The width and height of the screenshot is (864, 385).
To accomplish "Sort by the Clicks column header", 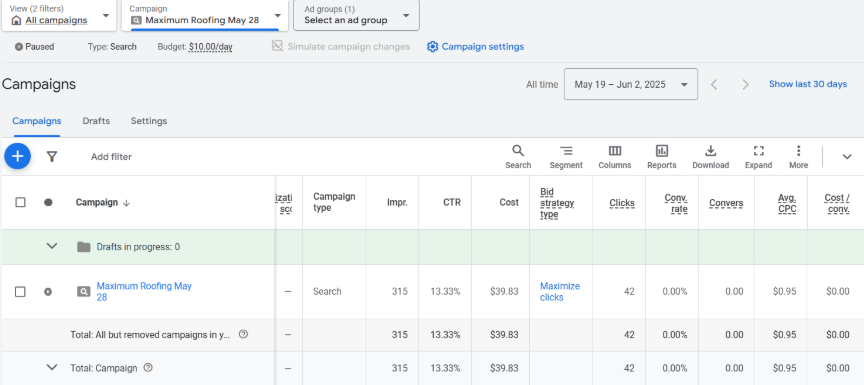I will tap(622, 203).
